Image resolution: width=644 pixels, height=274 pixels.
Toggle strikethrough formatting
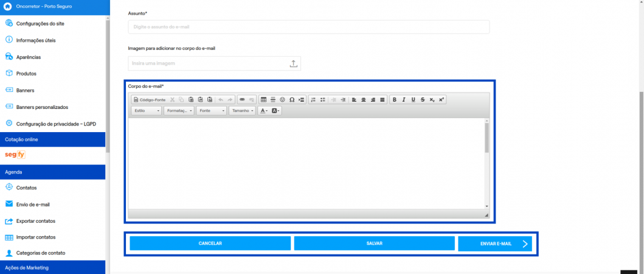tap(423, 100)
